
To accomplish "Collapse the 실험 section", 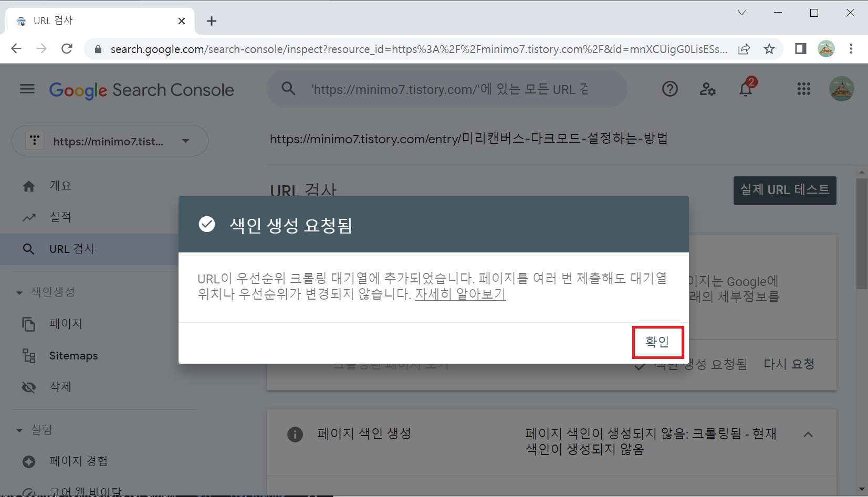I will click(19, 430).
